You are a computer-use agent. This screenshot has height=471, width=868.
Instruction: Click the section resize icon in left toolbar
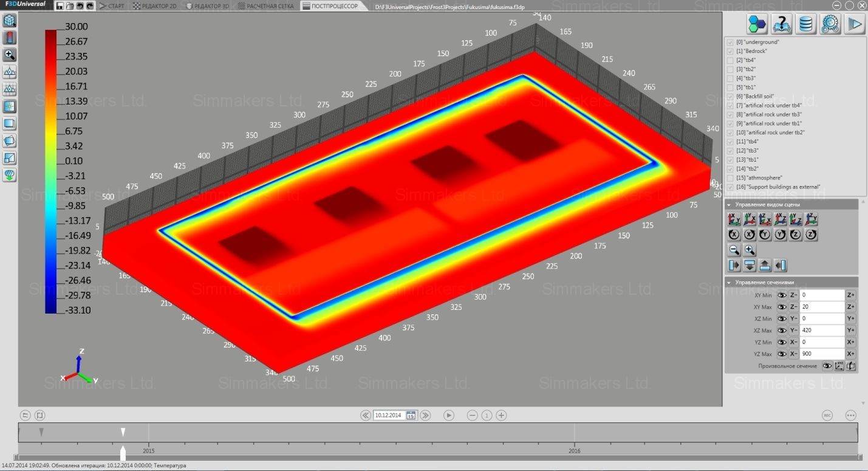click(10, 158)
